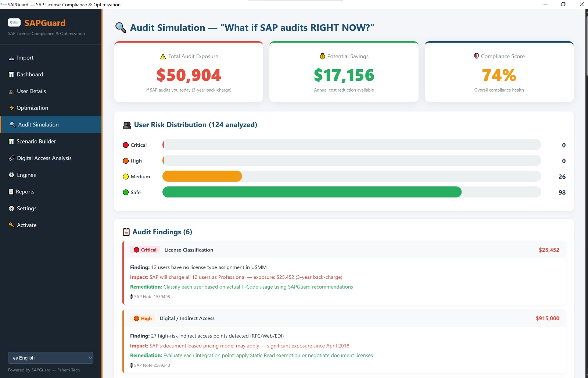
Task: Click the red Critical risk dot
Action: tap(126, 145)
